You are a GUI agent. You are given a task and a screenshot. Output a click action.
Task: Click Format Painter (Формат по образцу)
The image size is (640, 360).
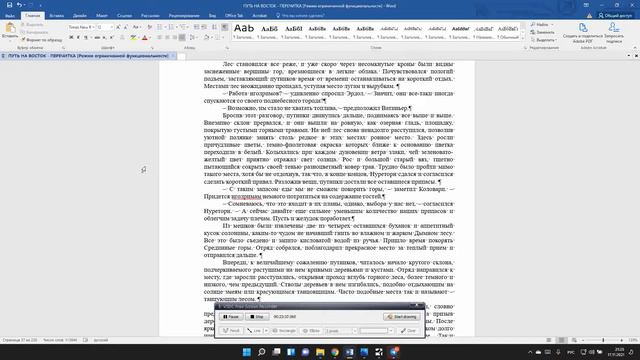point(42,40)
